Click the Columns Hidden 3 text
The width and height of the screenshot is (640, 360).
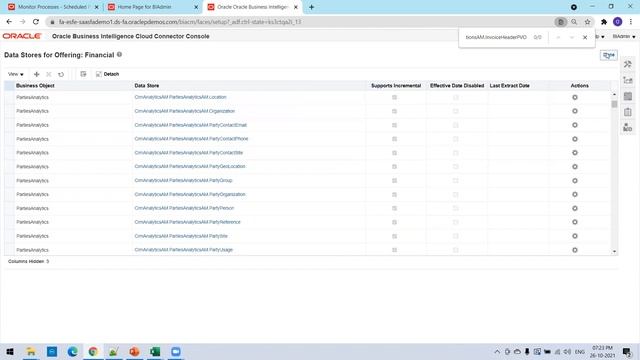point(29,261)
